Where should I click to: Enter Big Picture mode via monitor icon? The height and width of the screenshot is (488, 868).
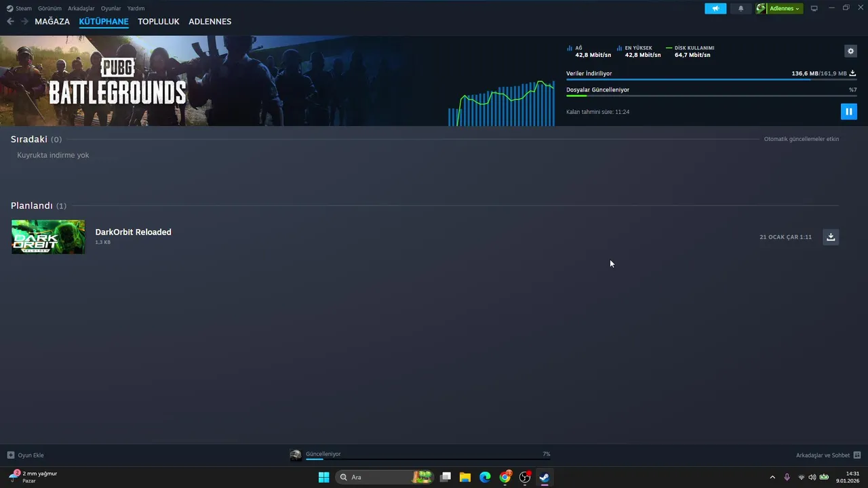pos(814,8)
